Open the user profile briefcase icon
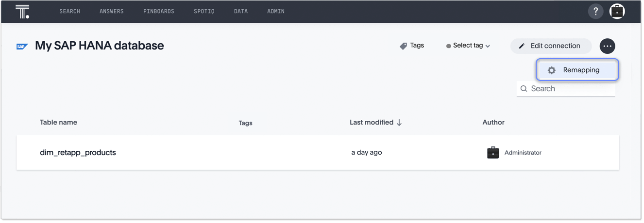Viewport: 644px width, 223px height. click(x=617, y=11)
